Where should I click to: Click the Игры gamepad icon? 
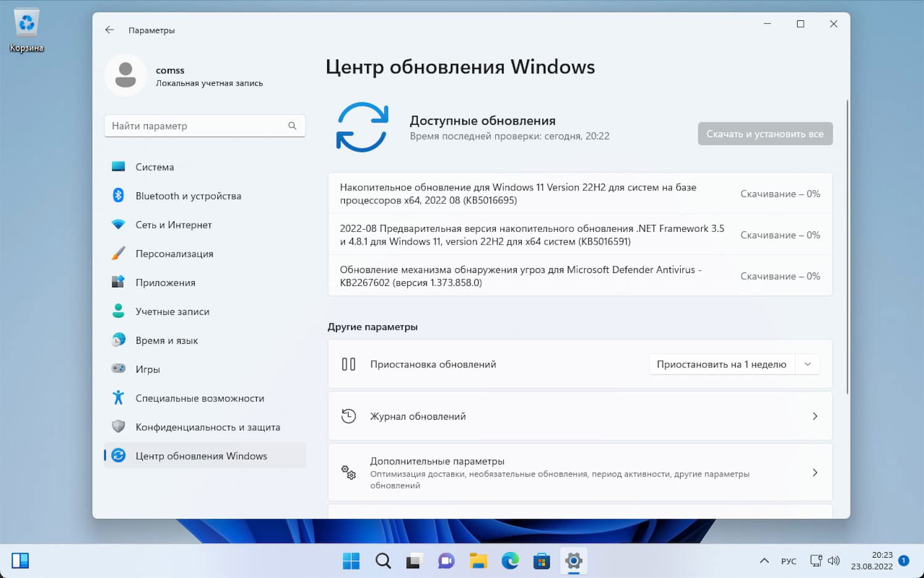pos(118,368)
